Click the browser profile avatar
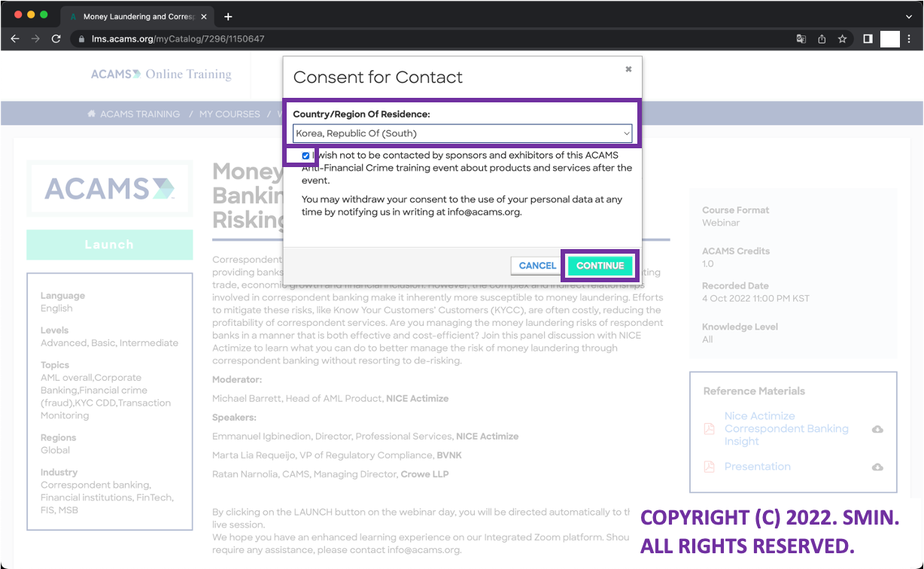 coord(890,38)
